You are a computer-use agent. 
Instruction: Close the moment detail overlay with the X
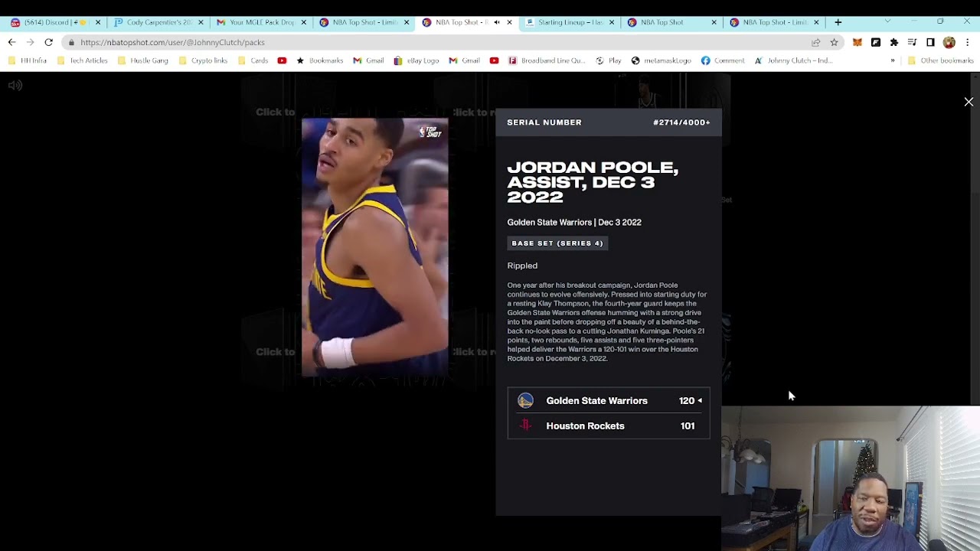point(969,102)
